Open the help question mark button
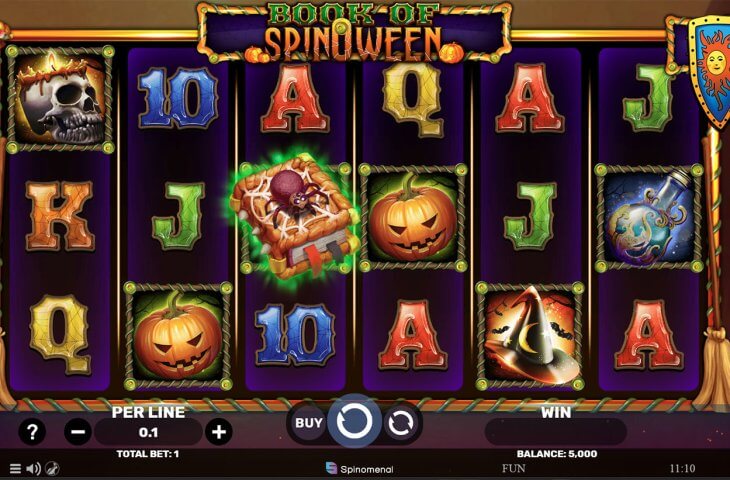Viewport: 730px width, 480px height. click(x=32, y=432)
